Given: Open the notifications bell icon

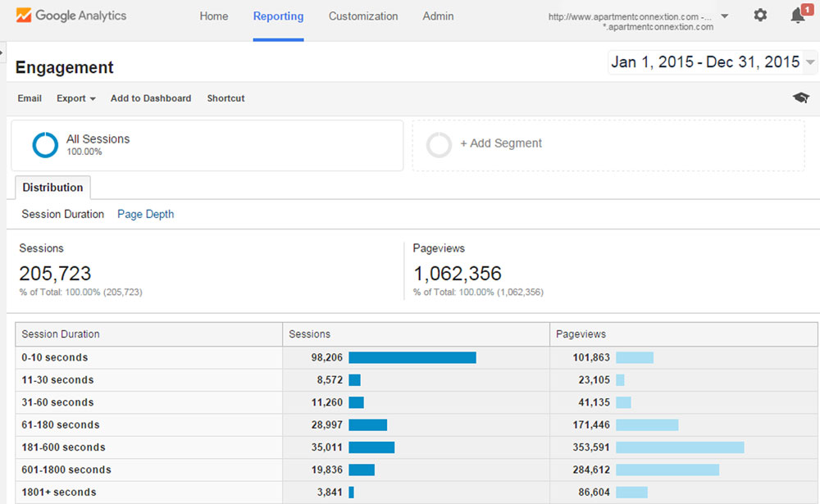Looking at the screenshot, I should (798, 16).
